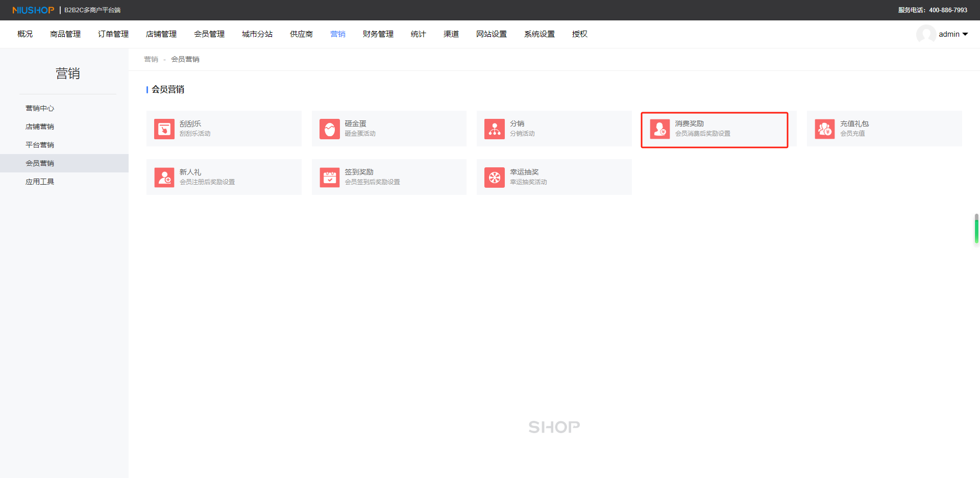Click the 营销 breadcrumb link

pos(151,59)
